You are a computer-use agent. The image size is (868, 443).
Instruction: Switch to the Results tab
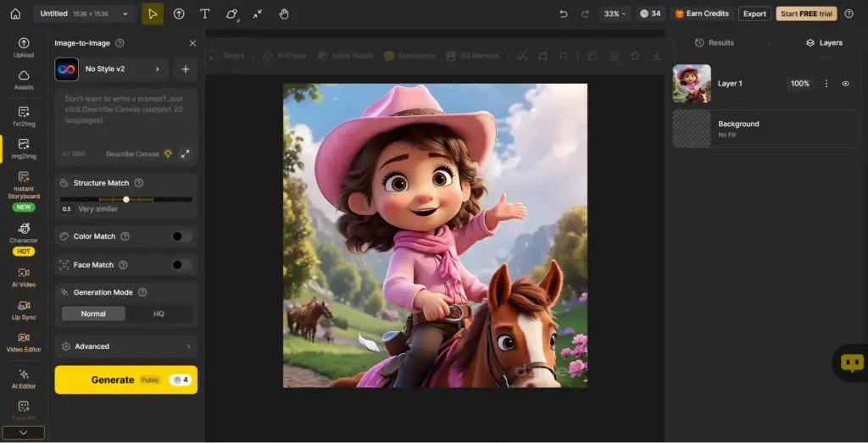[x=714, y=42]
